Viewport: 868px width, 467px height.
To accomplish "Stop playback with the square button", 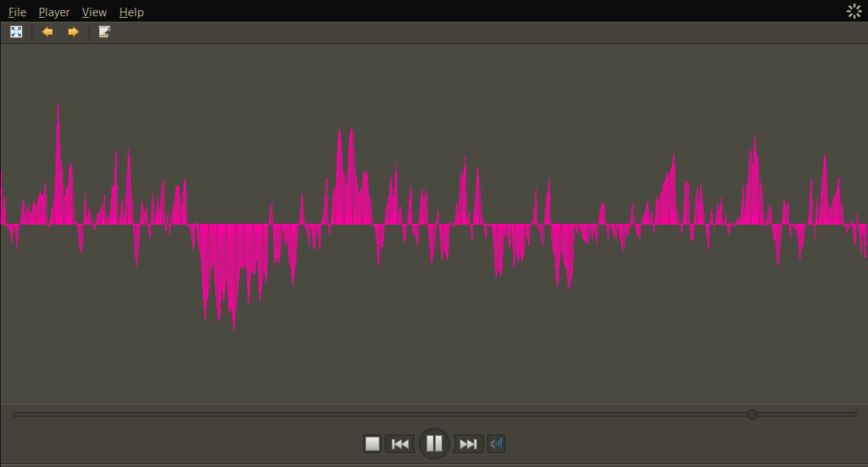I will pyautogui.click(x=372, y=444).
